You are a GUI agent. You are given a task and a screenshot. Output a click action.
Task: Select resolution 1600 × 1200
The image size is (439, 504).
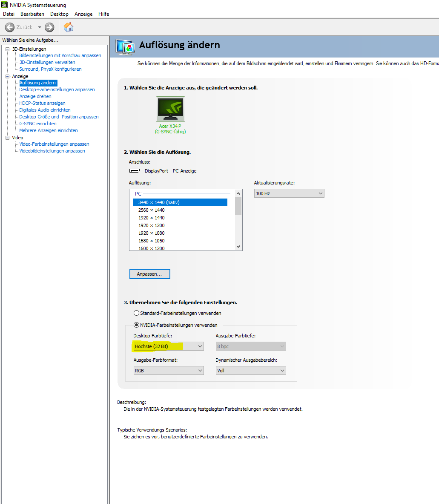(x=152, y=248)
